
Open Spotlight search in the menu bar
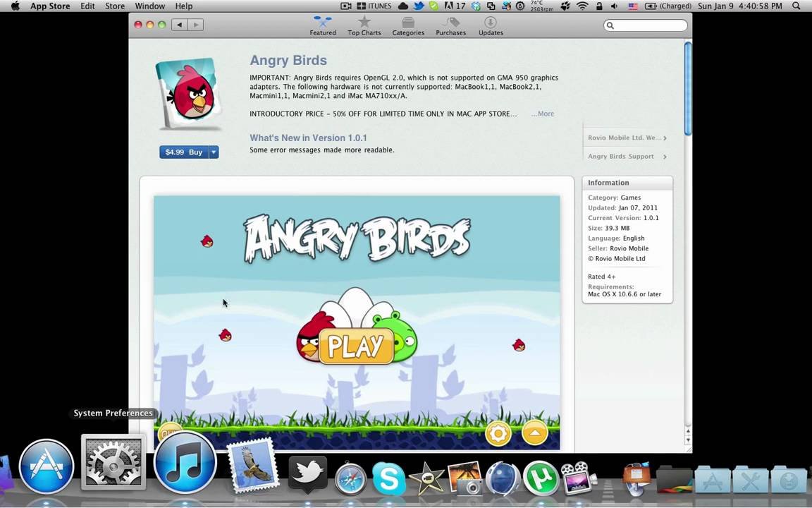[x=796, y=6]
